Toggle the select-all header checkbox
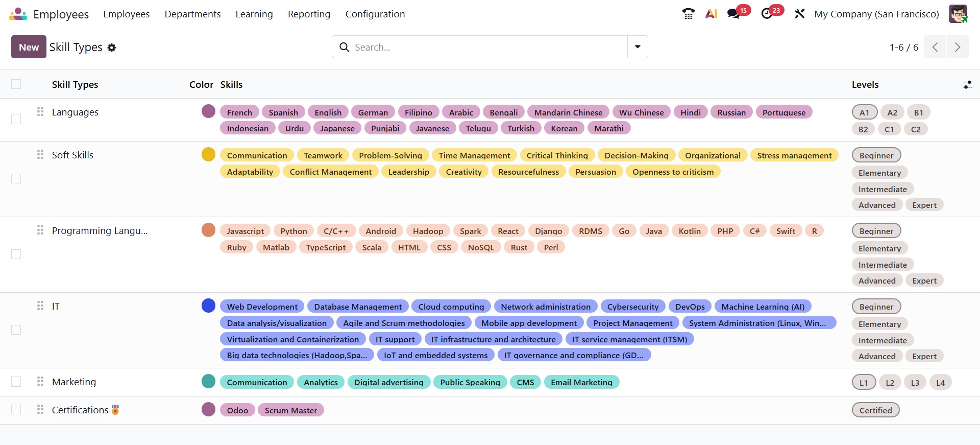 (16, 84)
